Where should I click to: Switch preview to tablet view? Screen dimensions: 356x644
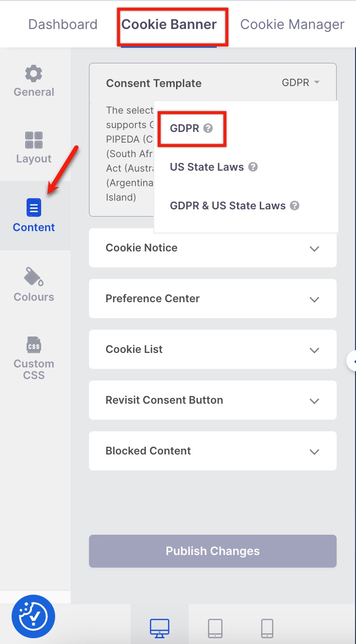pyautogui.click(x=215, y=628)
